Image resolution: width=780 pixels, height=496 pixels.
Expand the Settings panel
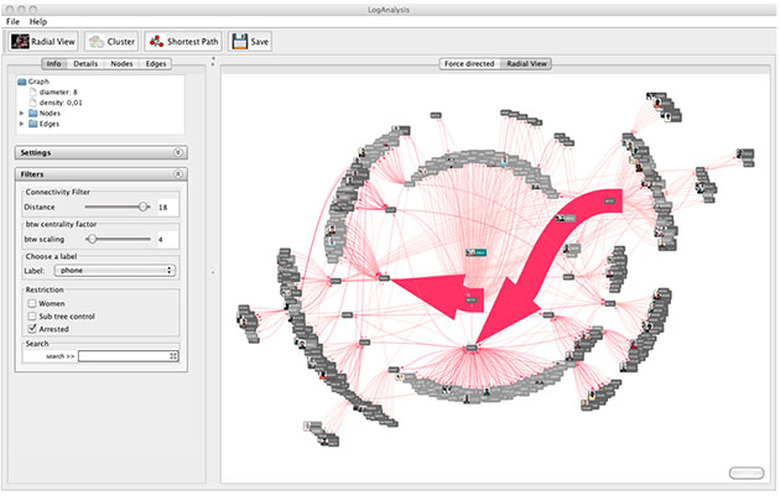point(178,153)
